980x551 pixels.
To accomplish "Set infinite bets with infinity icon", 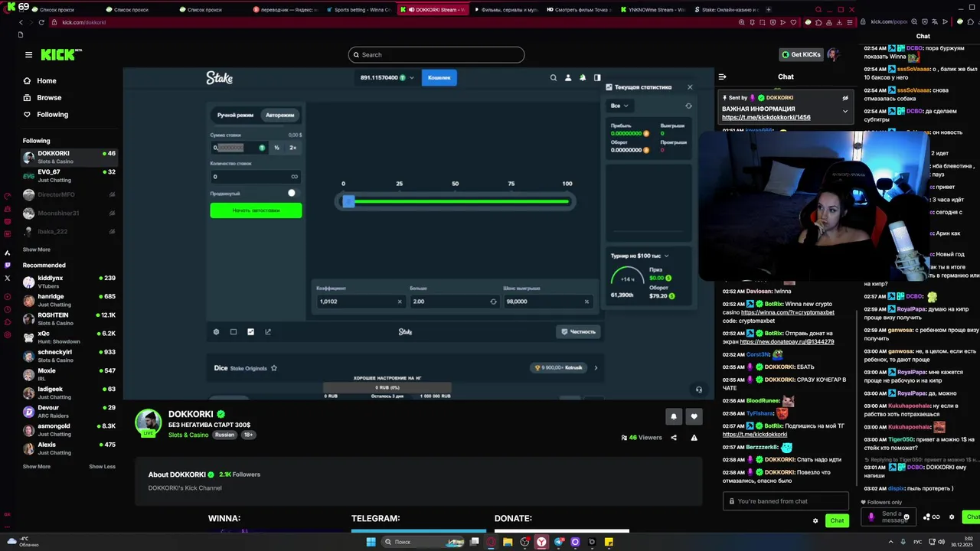I will tap(294, 177).
